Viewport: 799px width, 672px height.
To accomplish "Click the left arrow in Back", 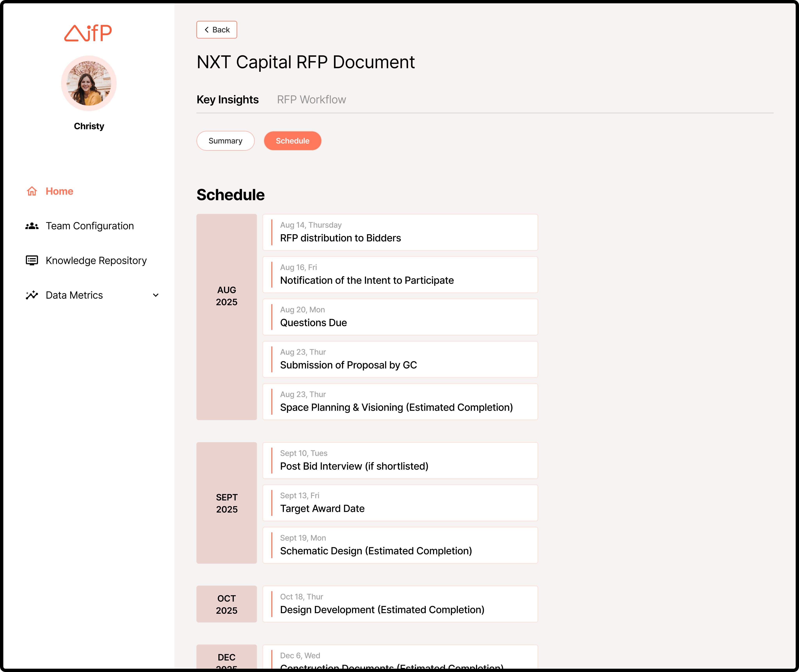I will tap(207, 30).
